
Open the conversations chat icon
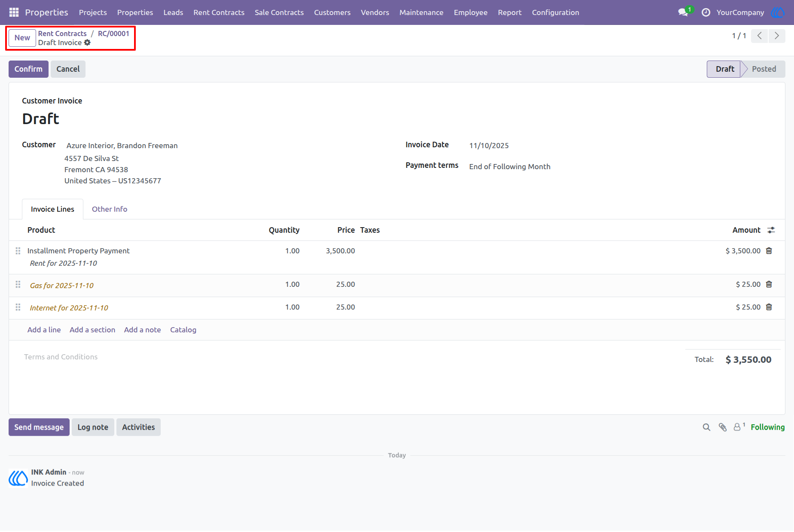click(683, 12)
